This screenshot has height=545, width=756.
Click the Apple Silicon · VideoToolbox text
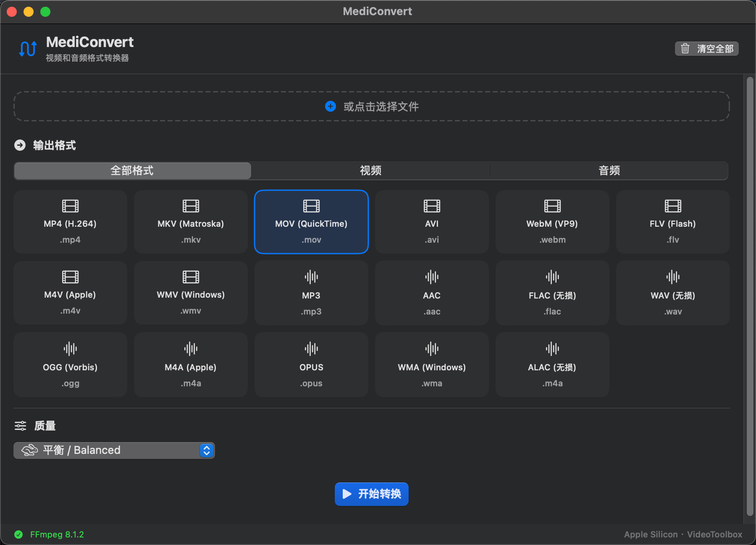click(x=683, y=535)
